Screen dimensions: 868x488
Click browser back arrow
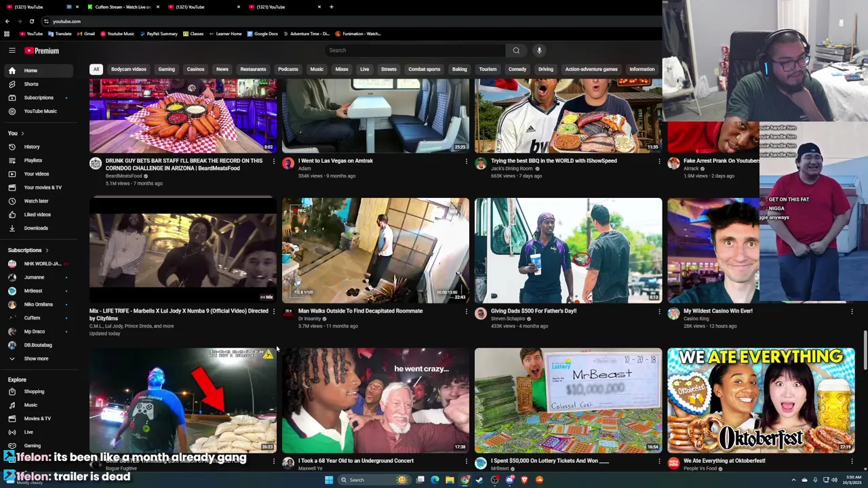pyautogui.click(x=7, y=21)
